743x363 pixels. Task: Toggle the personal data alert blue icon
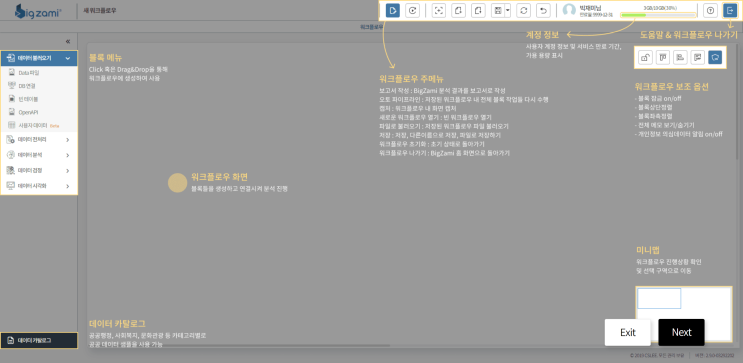click(x=715, y=57)
